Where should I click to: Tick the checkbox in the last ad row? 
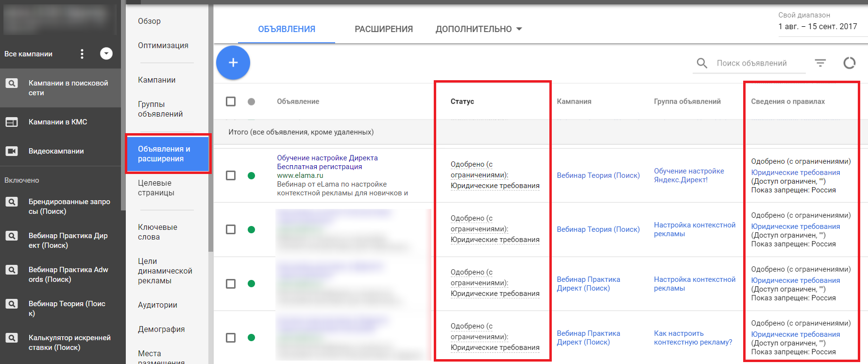point(231,338)
